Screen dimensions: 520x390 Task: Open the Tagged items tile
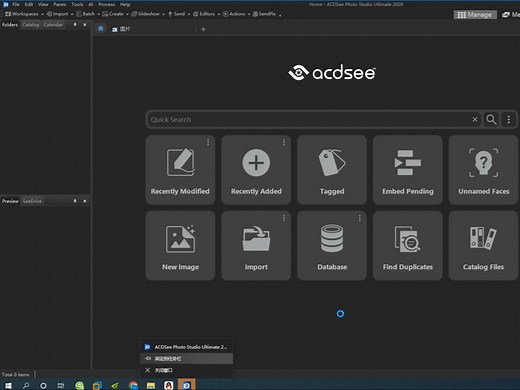pyautogui.click(x=332, y=170)
